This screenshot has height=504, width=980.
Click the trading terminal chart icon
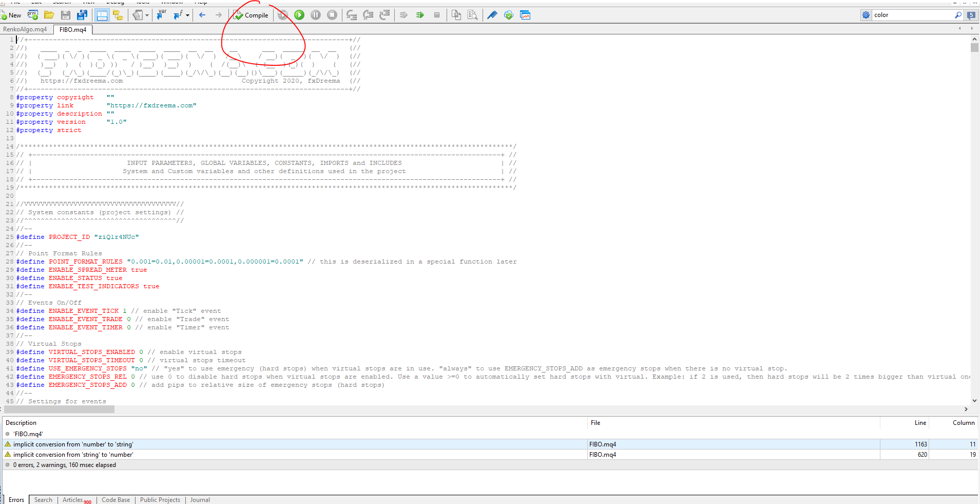coord(525,15)
